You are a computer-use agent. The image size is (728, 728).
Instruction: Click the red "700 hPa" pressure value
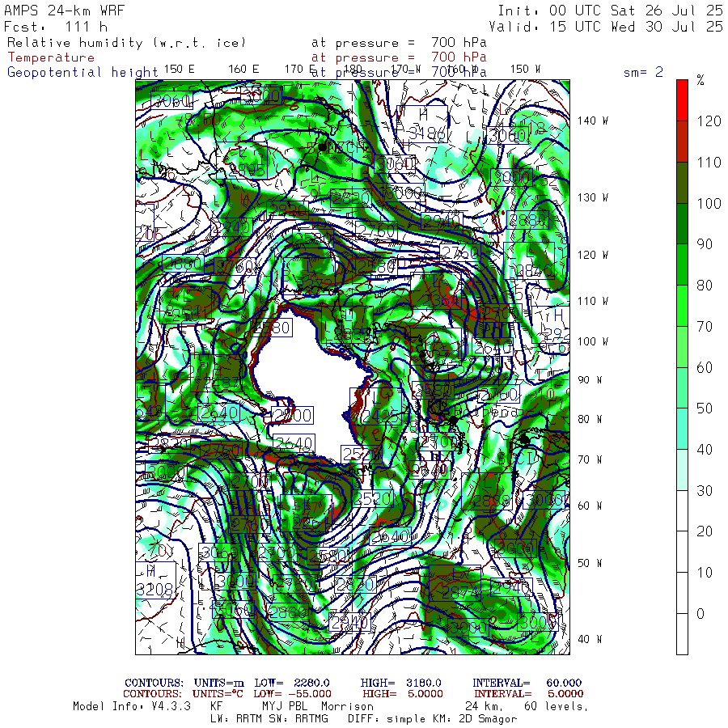pos(459,57)
